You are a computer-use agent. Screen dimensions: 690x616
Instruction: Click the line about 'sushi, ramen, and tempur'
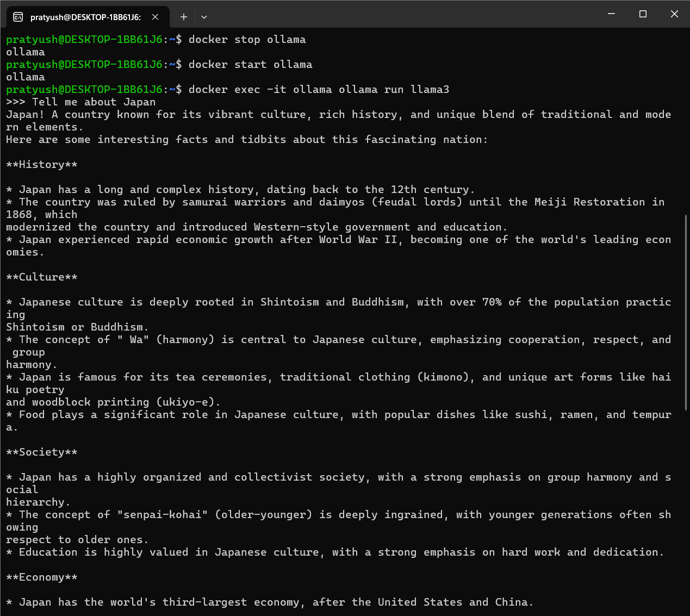pyautogui.click(x=338, y=414)
